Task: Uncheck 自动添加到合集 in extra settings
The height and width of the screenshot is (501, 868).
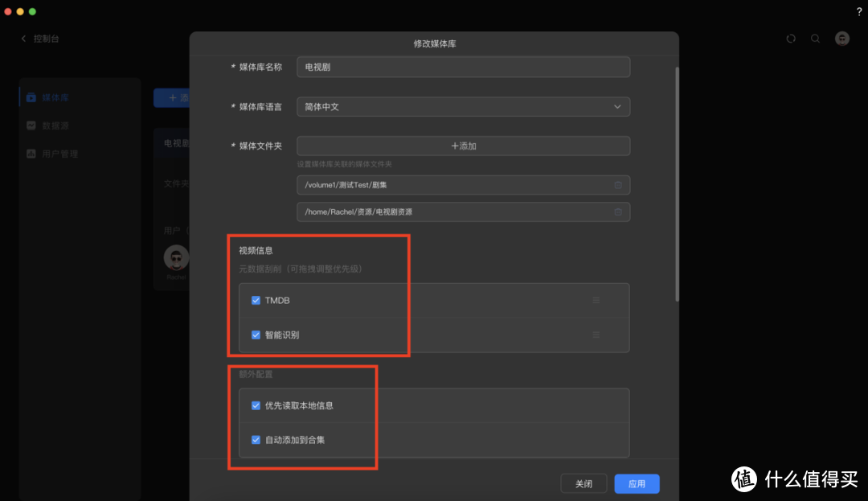Action: [256, 440]
